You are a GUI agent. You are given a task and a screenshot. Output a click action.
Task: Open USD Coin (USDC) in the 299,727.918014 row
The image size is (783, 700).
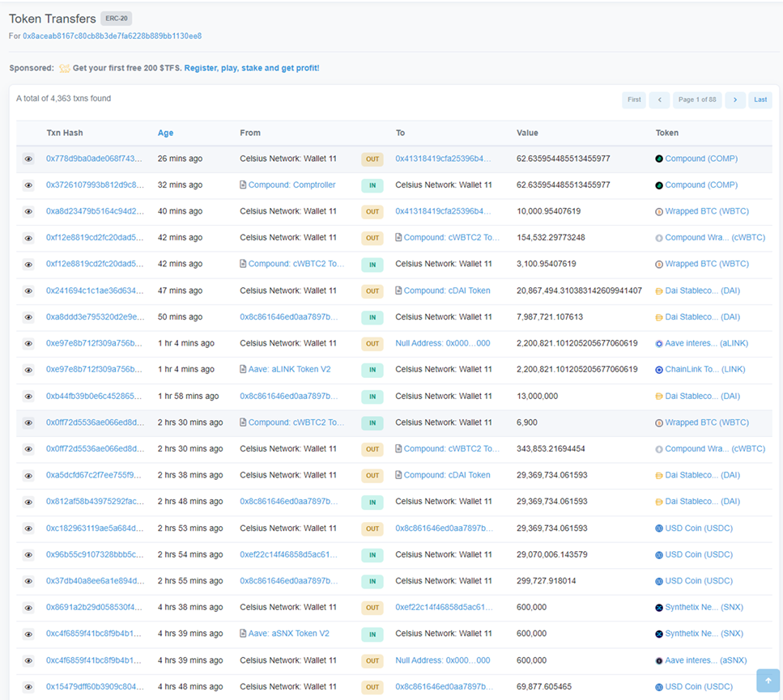[699, 581]
